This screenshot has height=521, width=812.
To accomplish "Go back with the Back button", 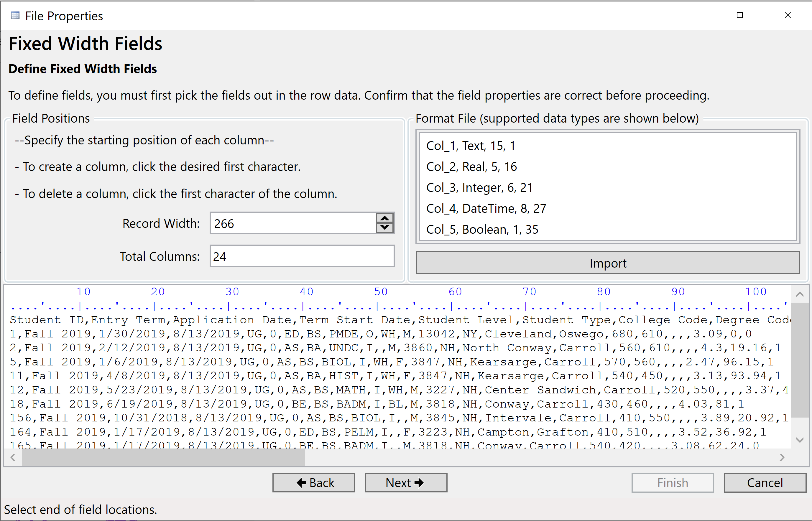I will coord(313,482).
